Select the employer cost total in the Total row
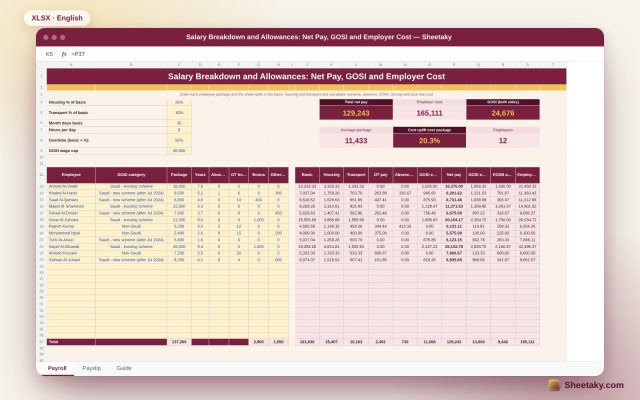640x400 pixels. [527, 342]
